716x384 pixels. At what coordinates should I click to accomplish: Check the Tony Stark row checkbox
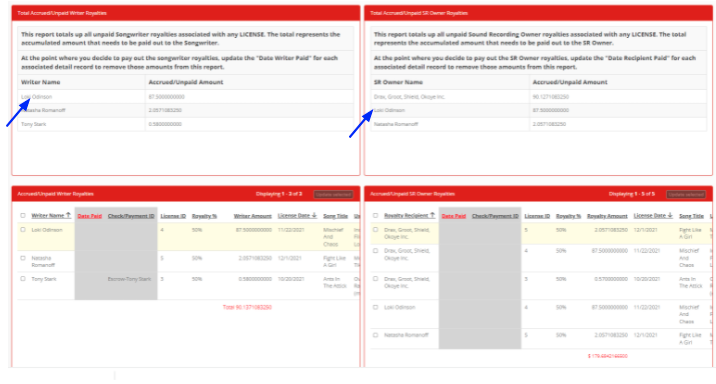click(x=23, y=279)
